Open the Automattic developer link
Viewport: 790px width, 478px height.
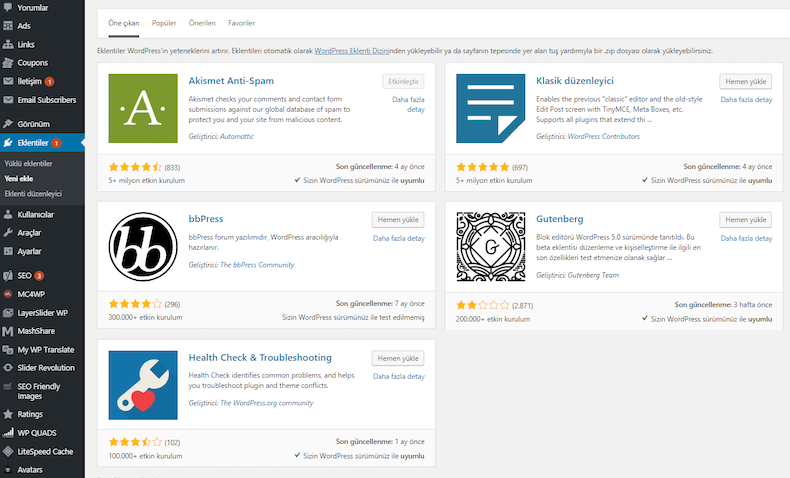pos(237,136)
